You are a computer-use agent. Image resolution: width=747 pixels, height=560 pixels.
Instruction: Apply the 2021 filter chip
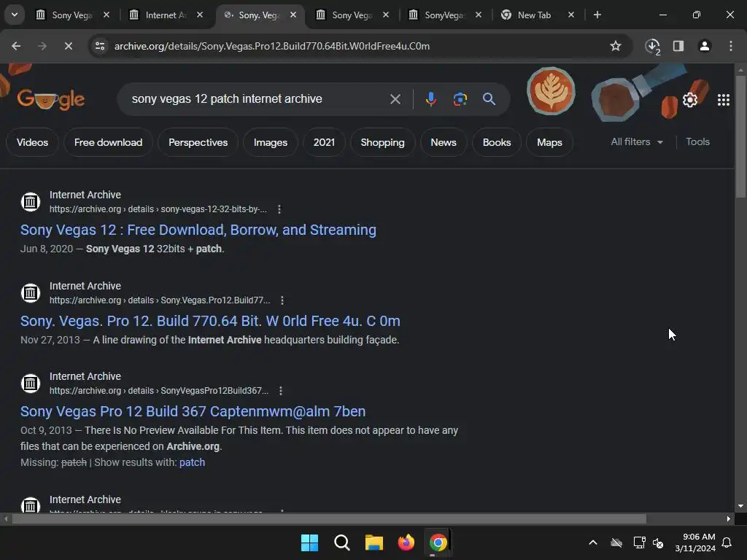324,142
